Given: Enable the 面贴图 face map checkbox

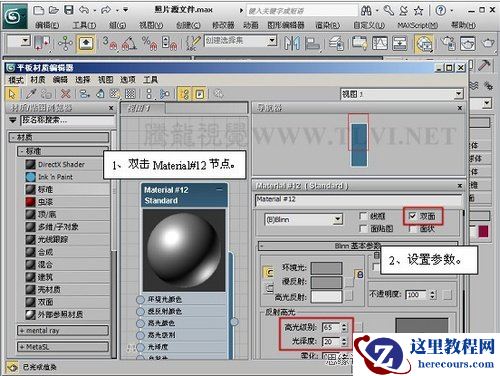Looking at the screenshot, I should [x=363, y=229].
